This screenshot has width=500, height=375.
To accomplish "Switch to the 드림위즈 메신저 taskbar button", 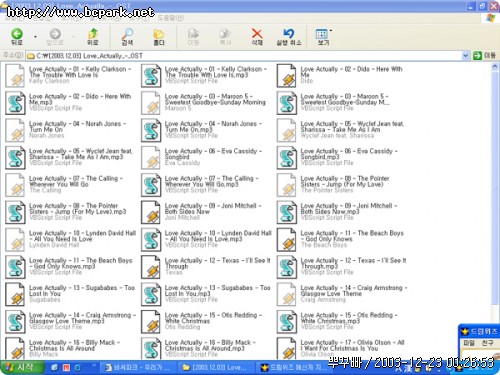I will pos(294,368).
